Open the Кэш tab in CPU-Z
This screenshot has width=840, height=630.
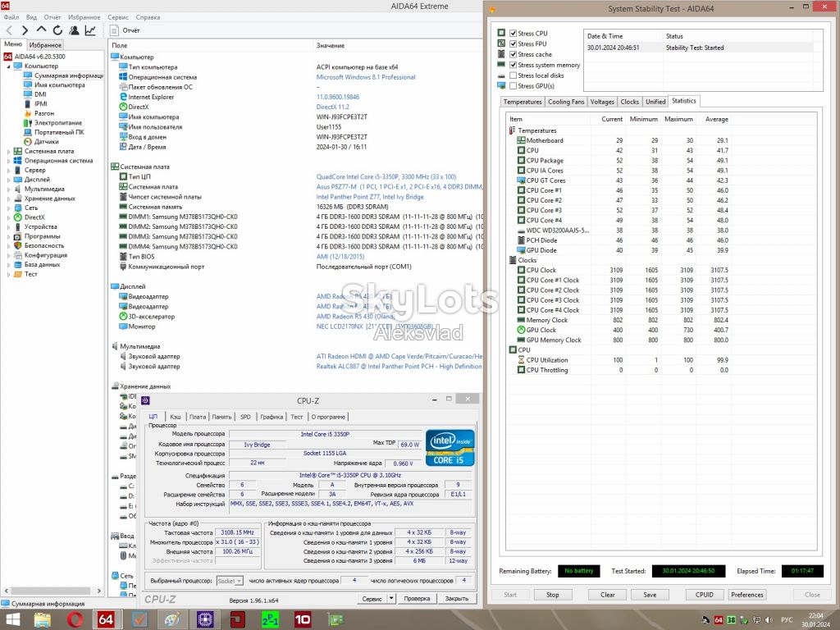click(x=176, y=417)
